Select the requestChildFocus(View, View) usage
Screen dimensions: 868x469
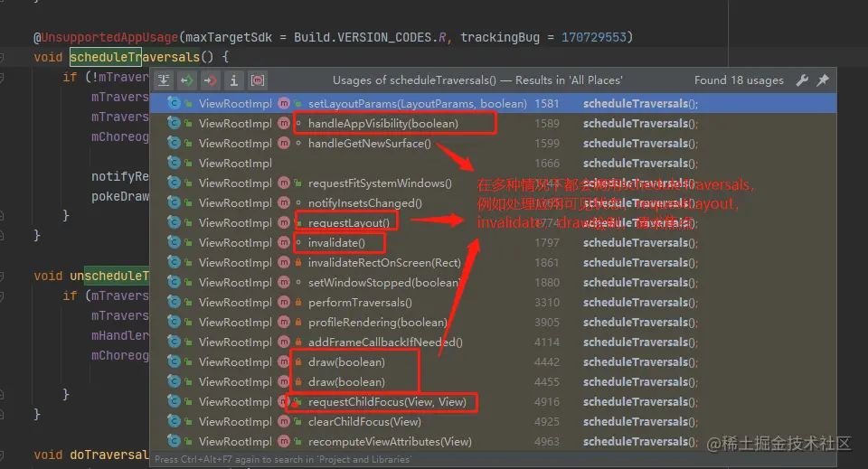coord(494,402)
